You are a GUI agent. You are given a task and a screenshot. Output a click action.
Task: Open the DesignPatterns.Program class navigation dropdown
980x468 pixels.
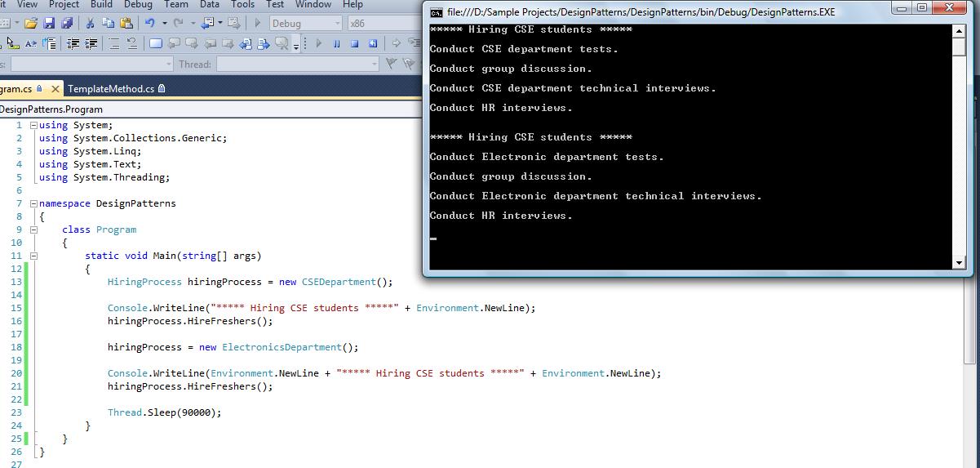211,109
